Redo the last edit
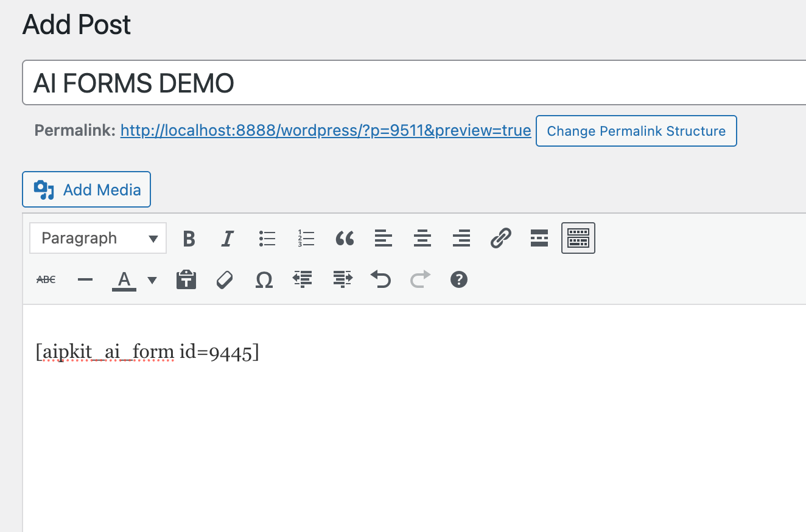The width and height of the screenshot is (806, 532). (420, 280)
